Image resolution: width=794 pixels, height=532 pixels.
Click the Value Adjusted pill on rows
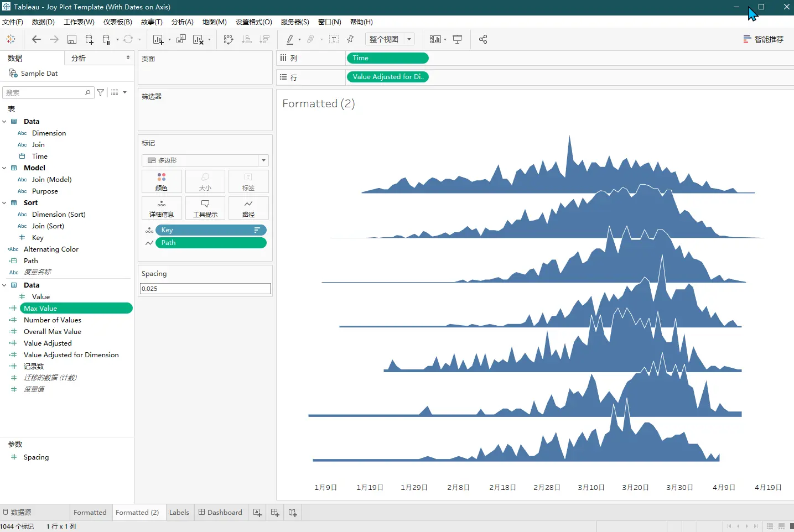(x=387, y=77)
